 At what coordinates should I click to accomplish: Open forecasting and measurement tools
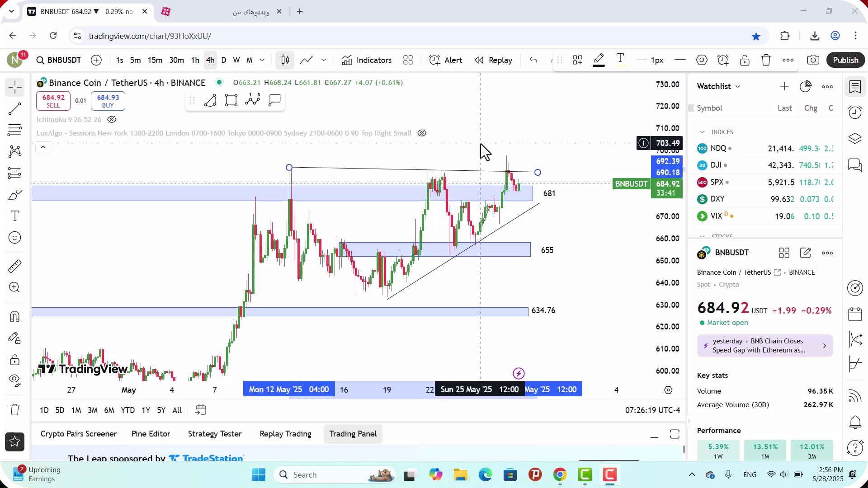pyautogui.click(x=15, y=173)
